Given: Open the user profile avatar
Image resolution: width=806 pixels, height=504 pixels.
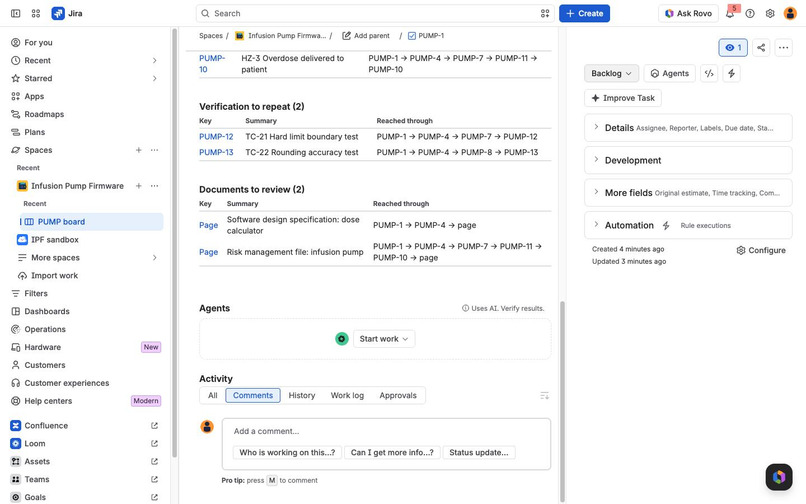Looking at the screenshot, I should (x=790, y=13).
